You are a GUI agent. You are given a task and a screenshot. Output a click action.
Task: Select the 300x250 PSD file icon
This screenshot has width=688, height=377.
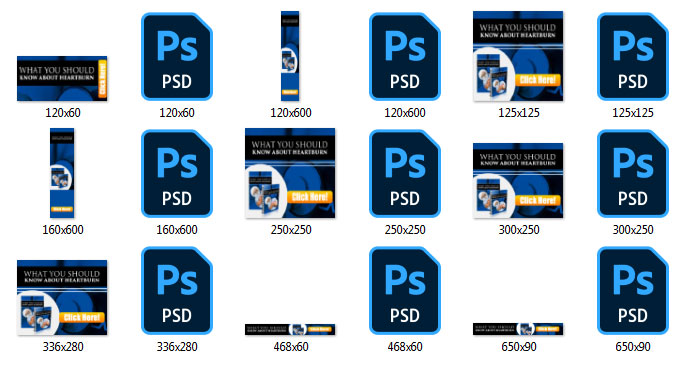tap(633, 173)
